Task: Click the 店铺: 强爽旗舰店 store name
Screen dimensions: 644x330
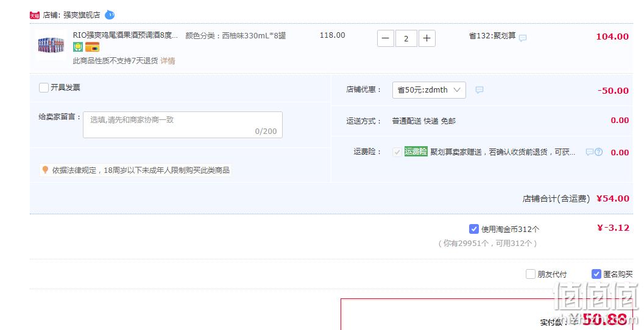Action: click(71, 15)
